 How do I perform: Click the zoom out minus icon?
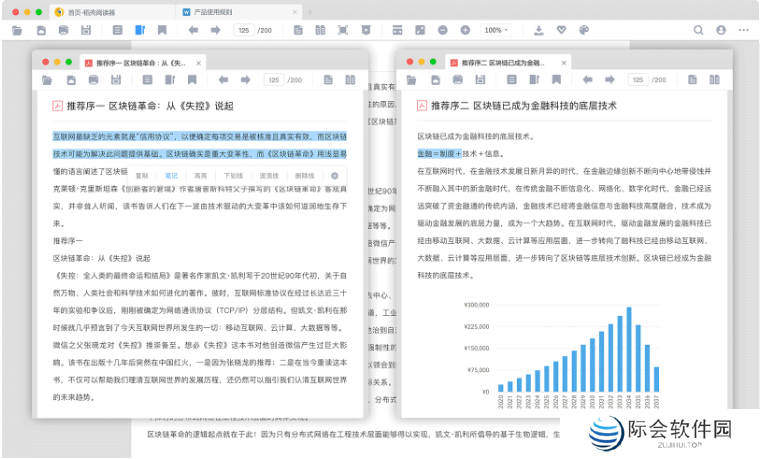pyautogui.click(x=443, y=30)
